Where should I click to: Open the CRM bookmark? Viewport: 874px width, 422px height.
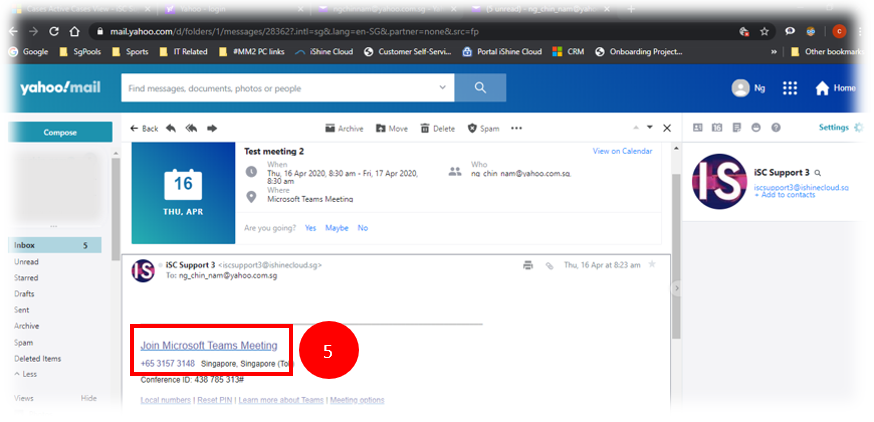tap(569, 52)
